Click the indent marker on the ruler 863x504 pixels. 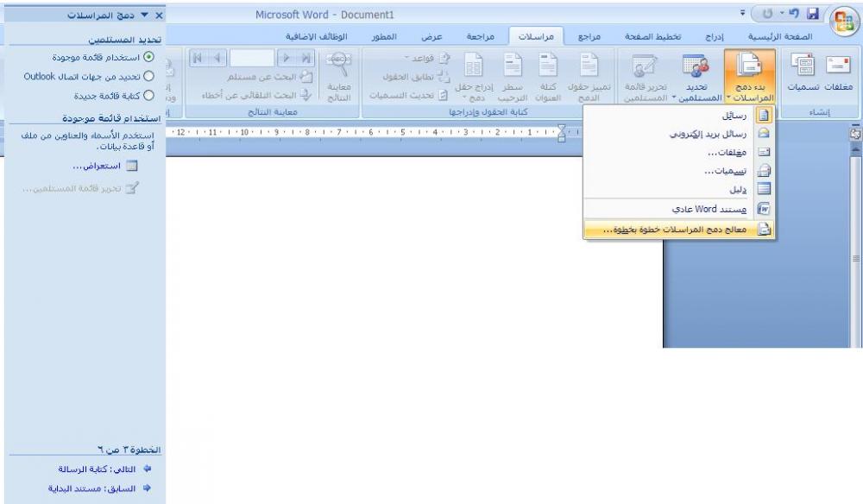pyautogui.click(x=562, y=133)
